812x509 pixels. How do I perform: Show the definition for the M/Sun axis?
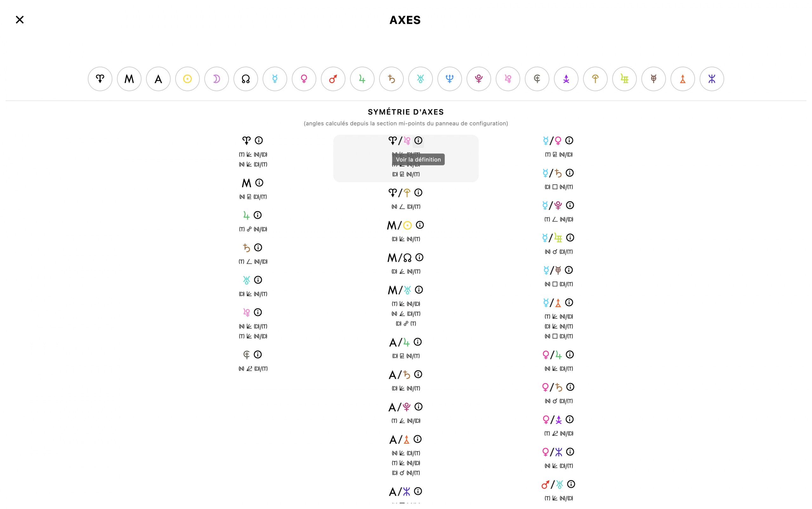click(419, 225)
